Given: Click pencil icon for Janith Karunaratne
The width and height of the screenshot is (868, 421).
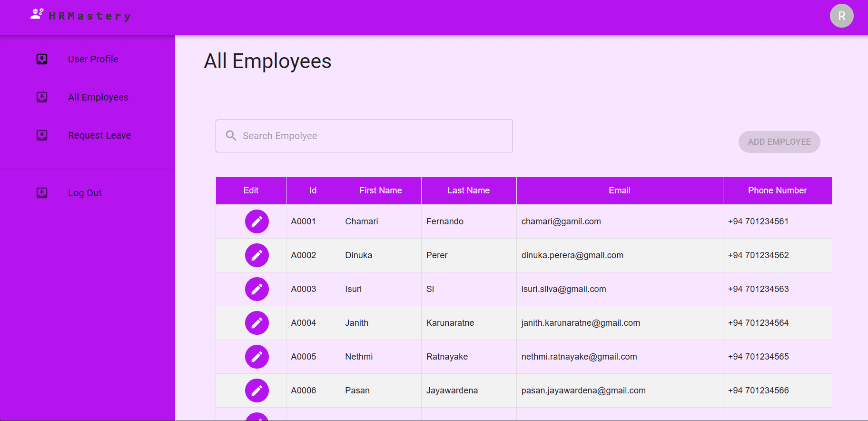Looking at the screenshot, I should coord(256,323).
